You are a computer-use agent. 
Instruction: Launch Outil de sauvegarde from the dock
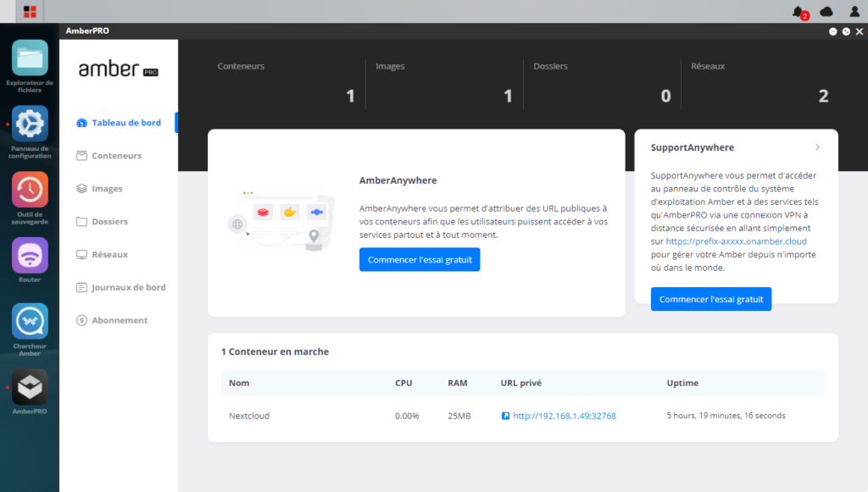30,190
